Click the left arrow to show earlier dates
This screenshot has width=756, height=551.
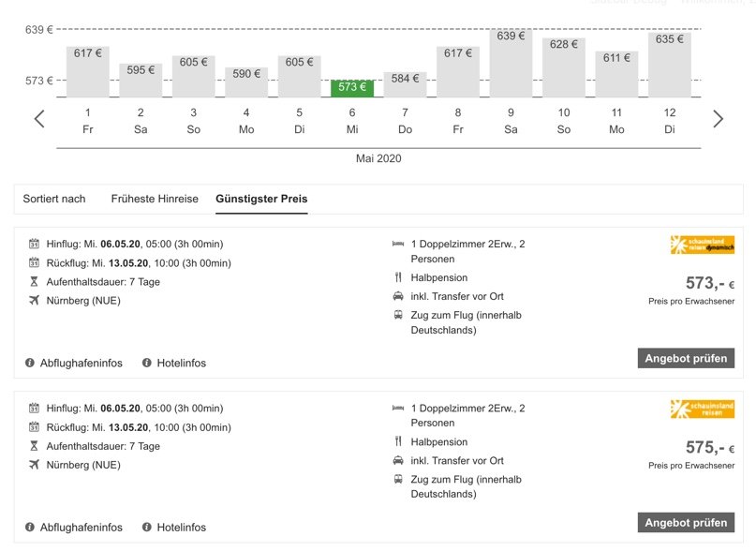(x=39, y=119)
